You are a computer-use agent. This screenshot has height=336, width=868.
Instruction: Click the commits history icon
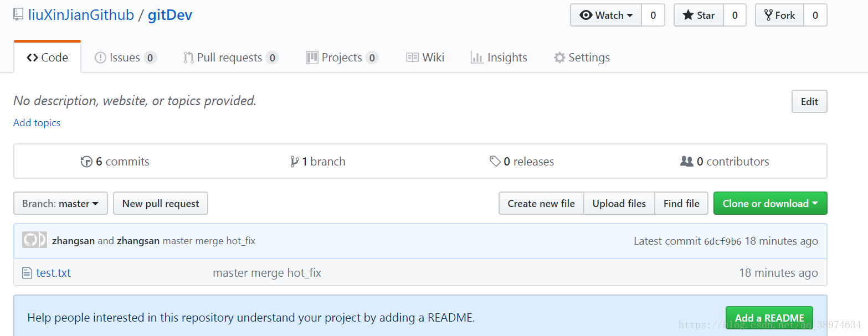[86, 162]
